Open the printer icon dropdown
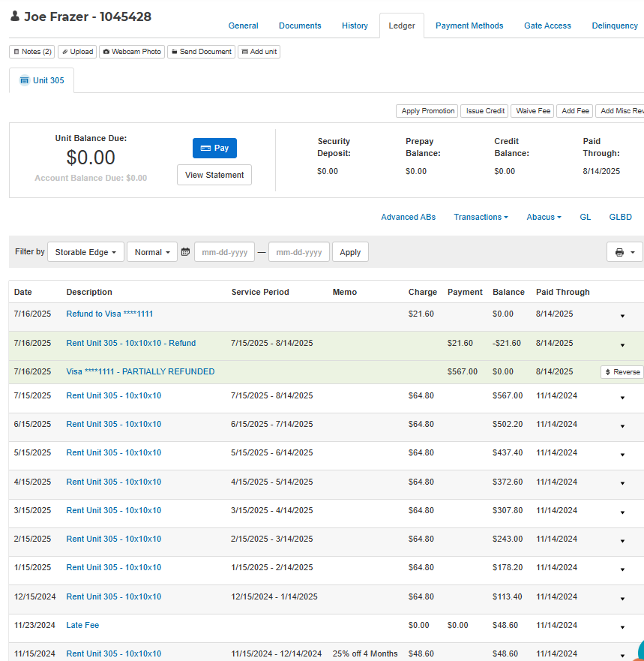 pyautogui.click(x=624, y=252)
